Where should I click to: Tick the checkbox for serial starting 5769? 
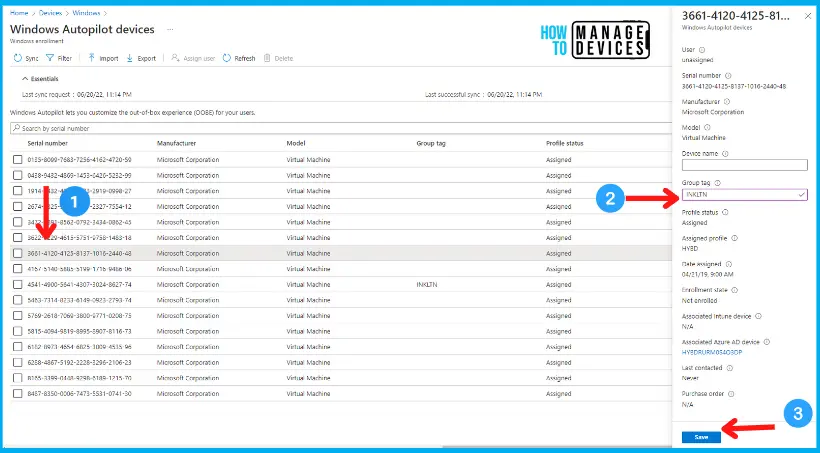(18, 315)
